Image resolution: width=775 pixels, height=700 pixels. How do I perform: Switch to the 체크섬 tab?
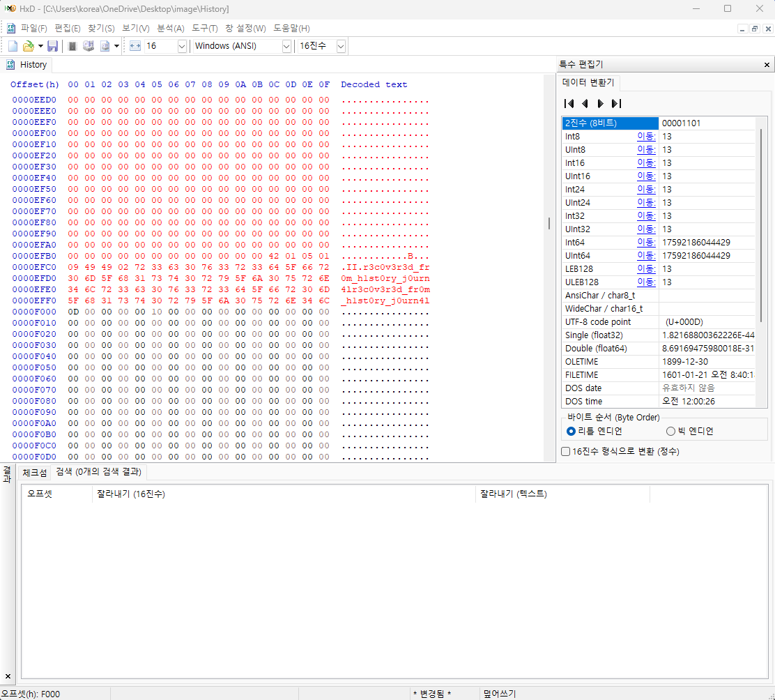click(35, 472)
